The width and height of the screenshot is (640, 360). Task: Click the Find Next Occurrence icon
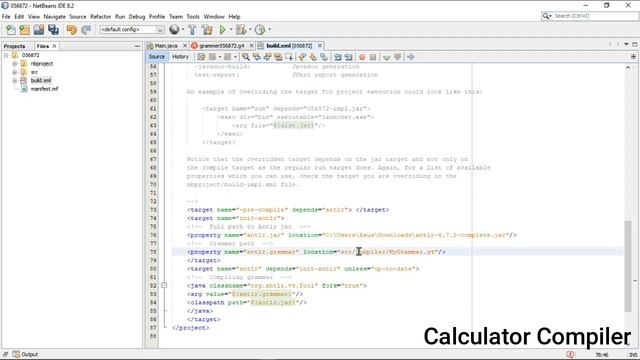[267, 57]
